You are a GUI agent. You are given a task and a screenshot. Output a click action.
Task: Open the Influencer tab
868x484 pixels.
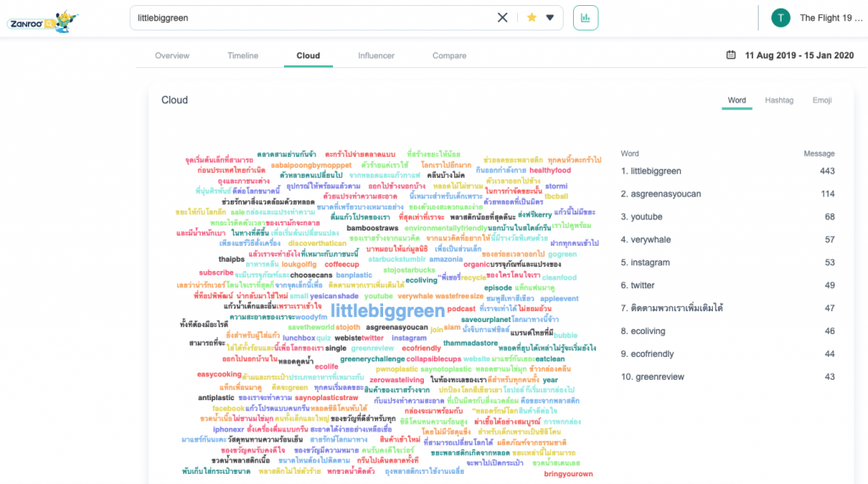(x=376, y=56)
